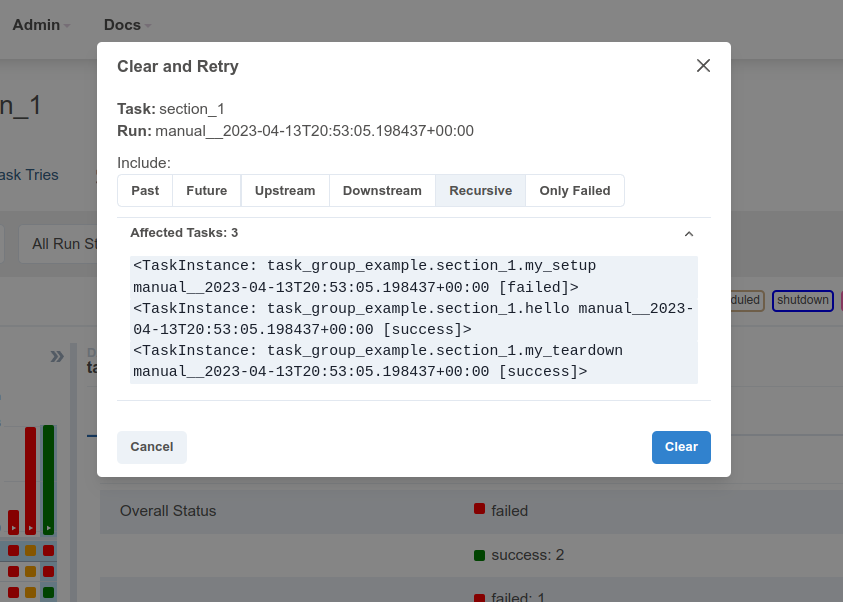Viewport: 843px width, 602px height.
Task: Select the tall green run bar
Action: [48, 479]
